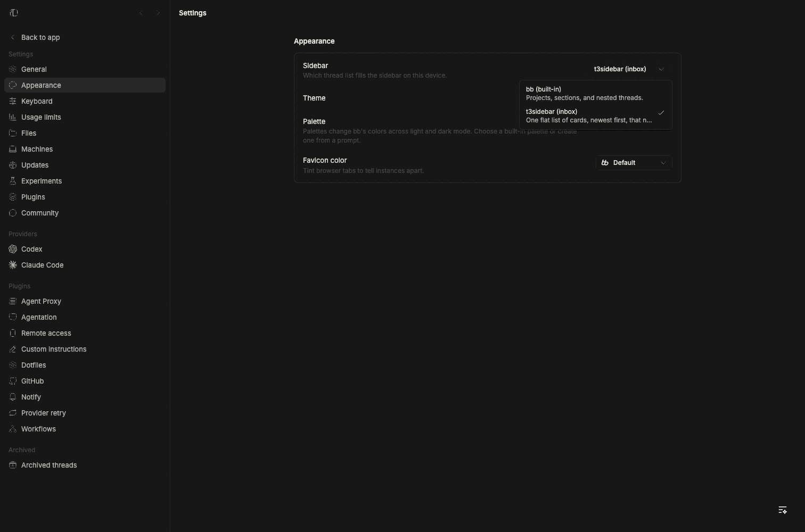This screenshot has width=805, height=532.
Task: Open the Community settings page
Action: tap(85, 213)
